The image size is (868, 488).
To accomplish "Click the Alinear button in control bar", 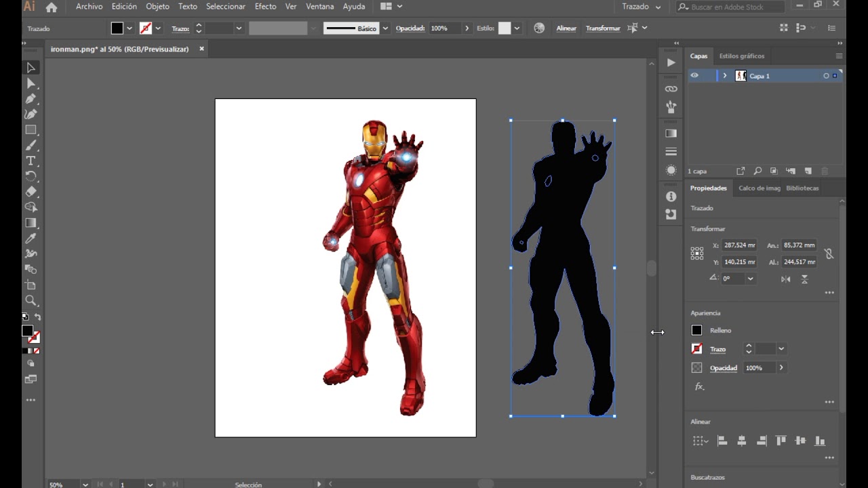I will (x=566, y=28).
